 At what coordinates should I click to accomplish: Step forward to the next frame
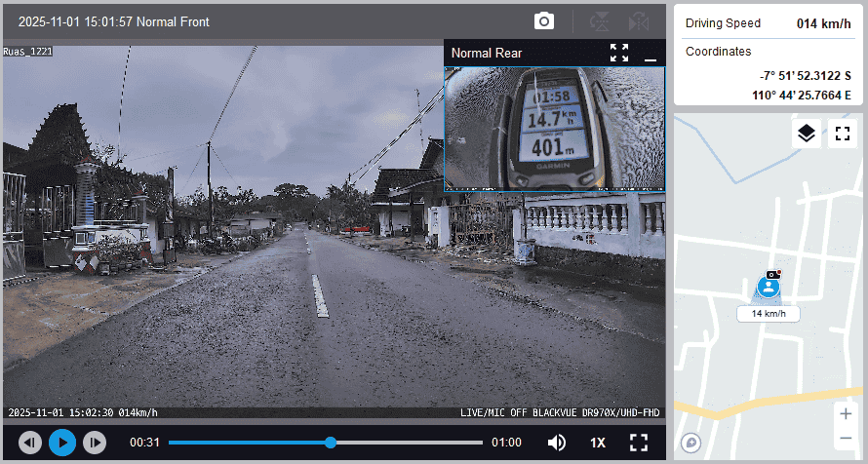[x=94, y=443]
